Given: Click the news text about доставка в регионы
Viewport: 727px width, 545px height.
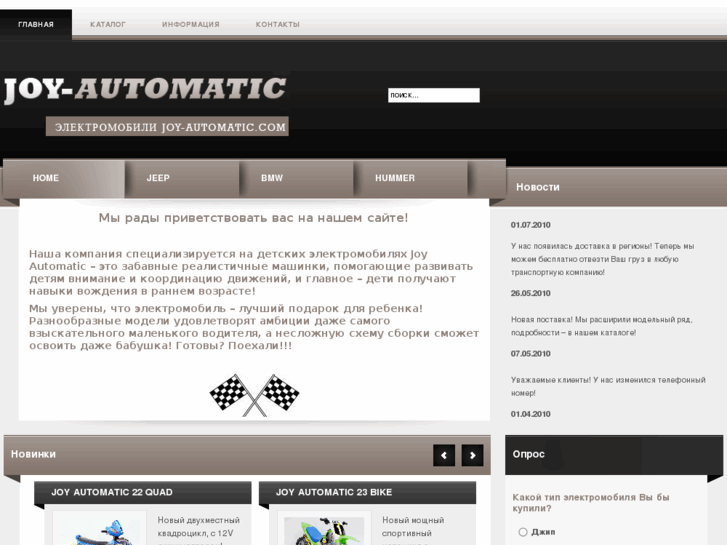Looking at the screenshot, I should pos(603,259).
